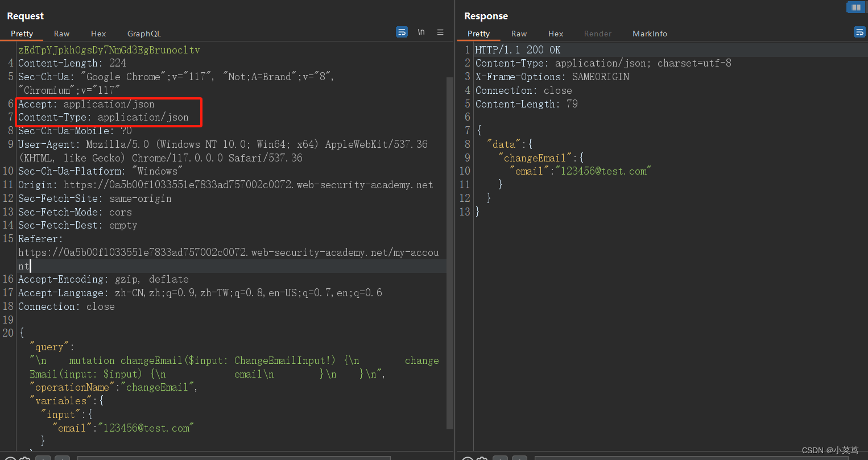This screenshot has height=460, width=868.
Task: Click the "changeEmail" key in response body
Action: click(x=535, y=158)
